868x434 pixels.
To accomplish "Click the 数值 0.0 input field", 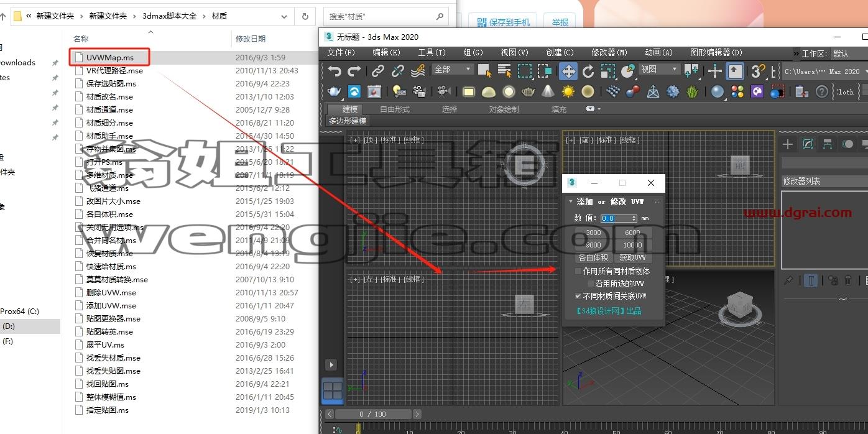I will coord(616,218).
